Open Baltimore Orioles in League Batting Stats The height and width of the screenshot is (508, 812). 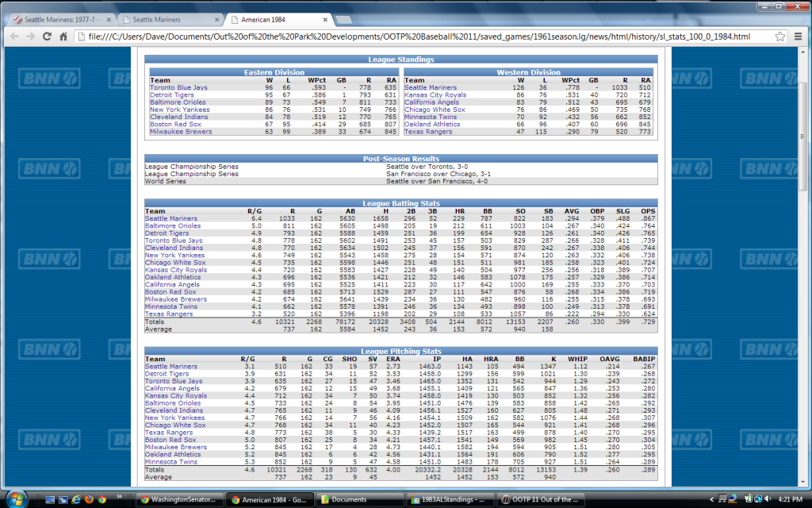173,226
